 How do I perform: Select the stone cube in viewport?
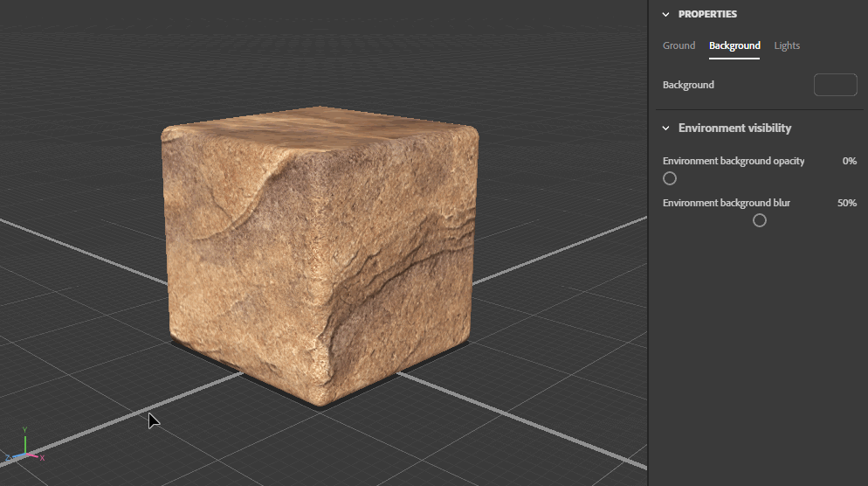point(320,255)
